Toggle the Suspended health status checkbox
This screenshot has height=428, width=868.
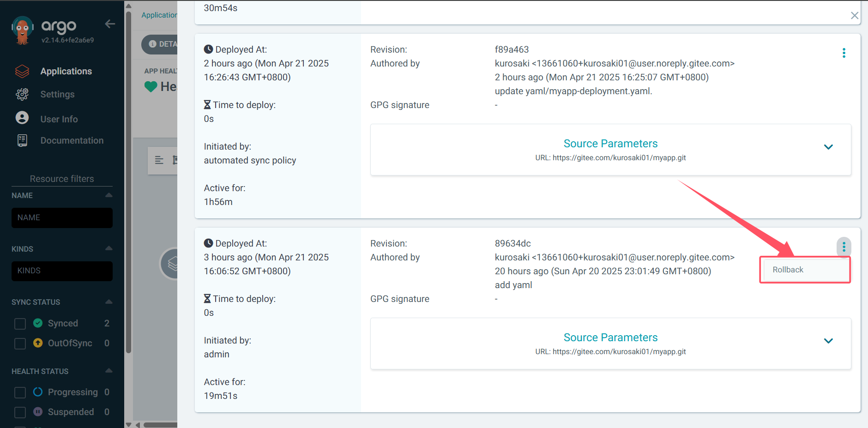[x=20, y=412]
